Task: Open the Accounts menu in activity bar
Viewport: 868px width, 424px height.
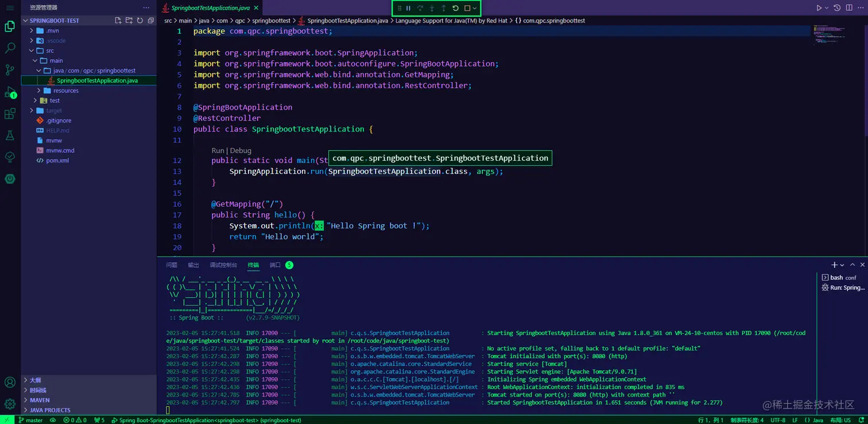Action: pos(10,382)
